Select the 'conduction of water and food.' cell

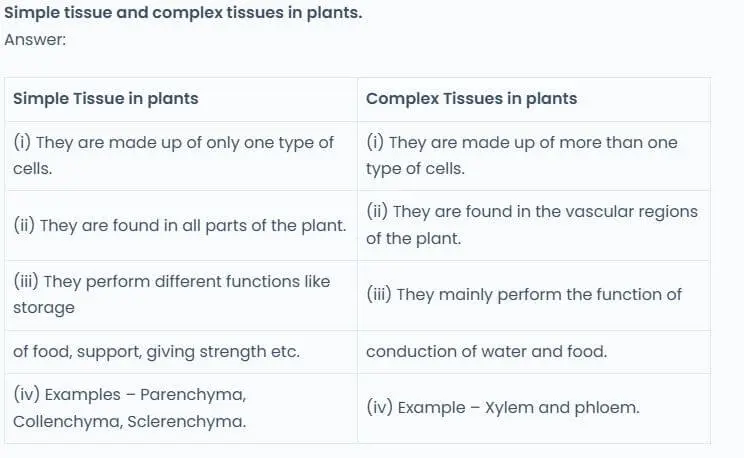(486, 351)
